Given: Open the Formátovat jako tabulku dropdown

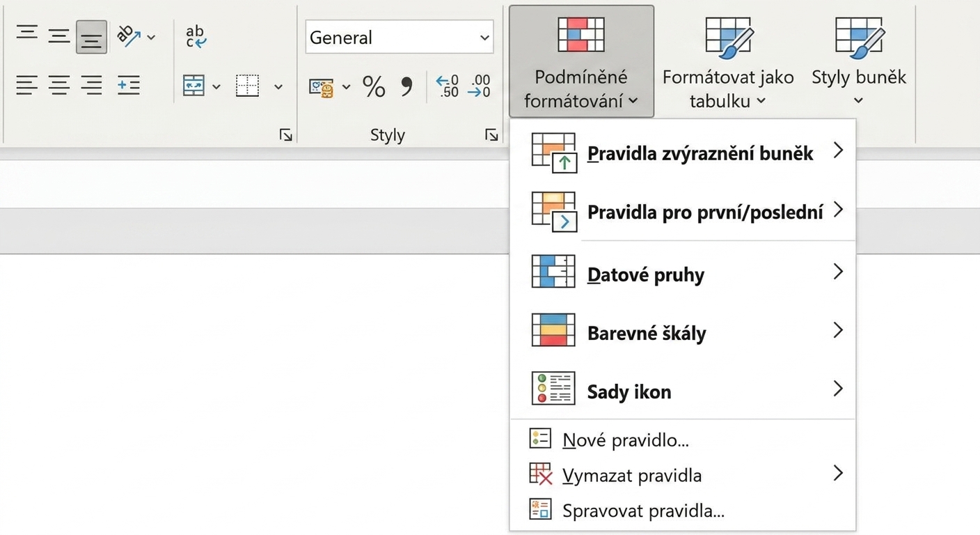Looking at the screenshot, I should [x=728, y=61].
